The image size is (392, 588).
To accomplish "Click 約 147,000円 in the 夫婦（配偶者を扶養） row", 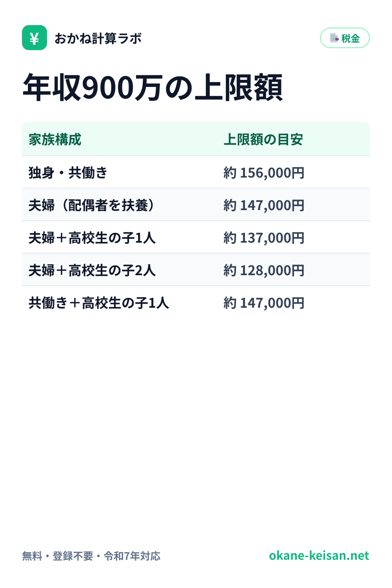I will [264, 205].
